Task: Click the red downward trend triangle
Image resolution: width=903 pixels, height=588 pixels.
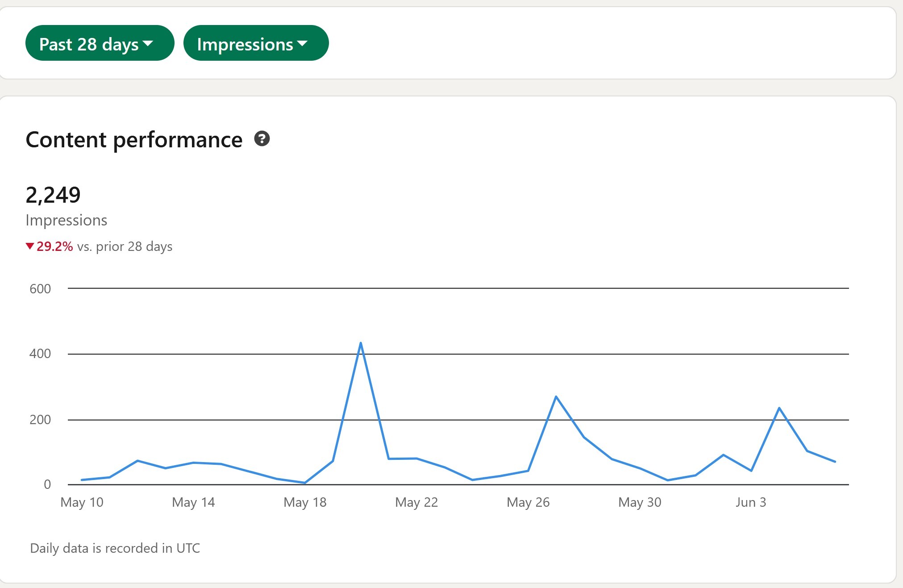Action: pyautogui.click(x=30, y=246)
